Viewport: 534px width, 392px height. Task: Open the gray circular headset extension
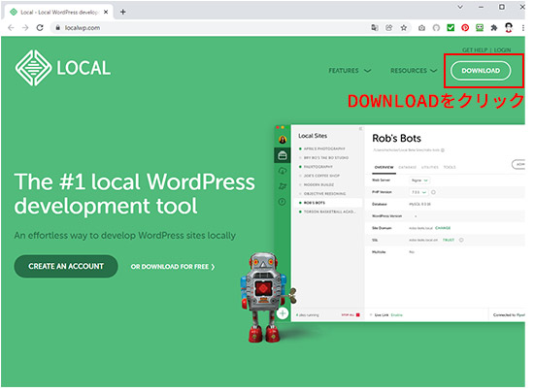pos(436,28)
